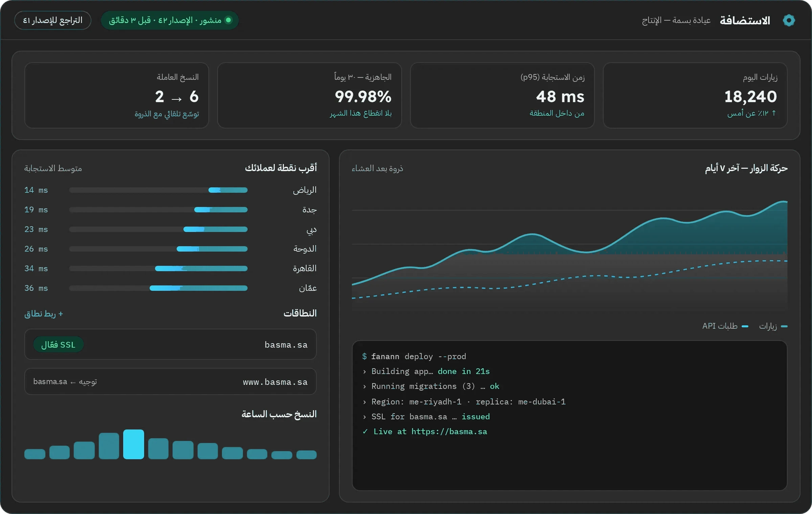Select the www.basma.sa domain text
The image size is (812, 514).
click(275, 382)
